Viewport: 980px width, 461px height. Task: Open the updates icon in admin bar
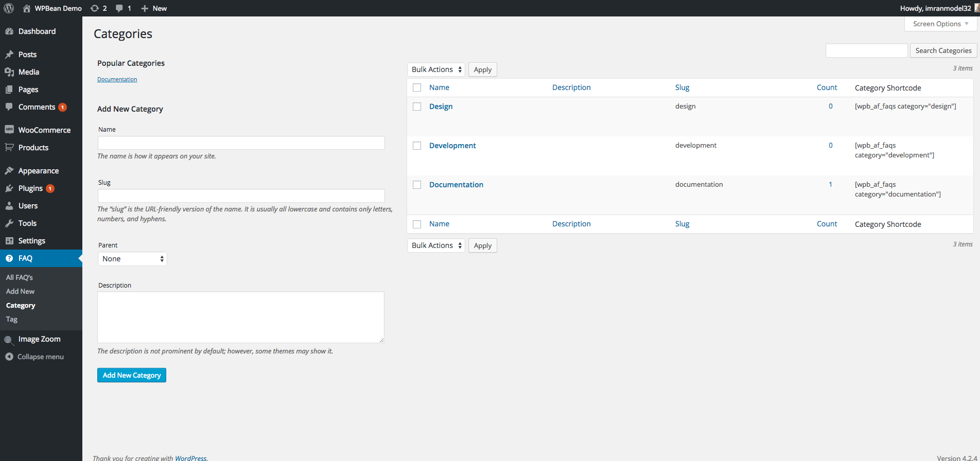coord(95,8)
